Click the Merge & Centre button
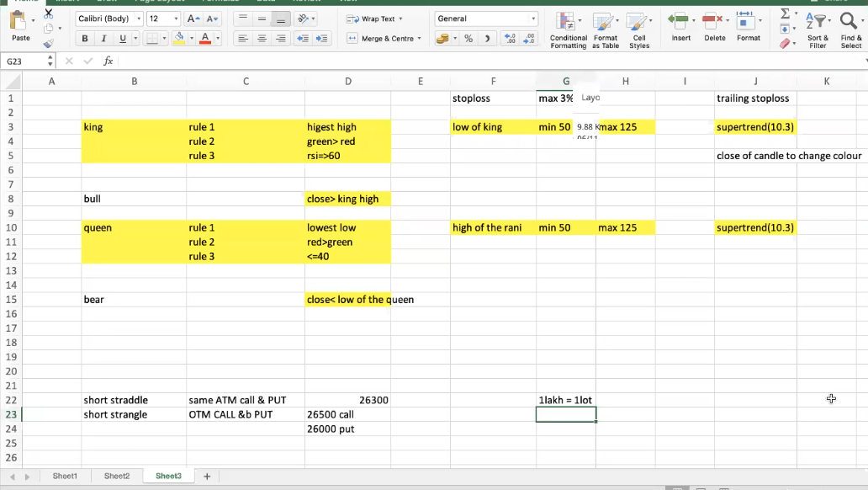 coord(384,39)
